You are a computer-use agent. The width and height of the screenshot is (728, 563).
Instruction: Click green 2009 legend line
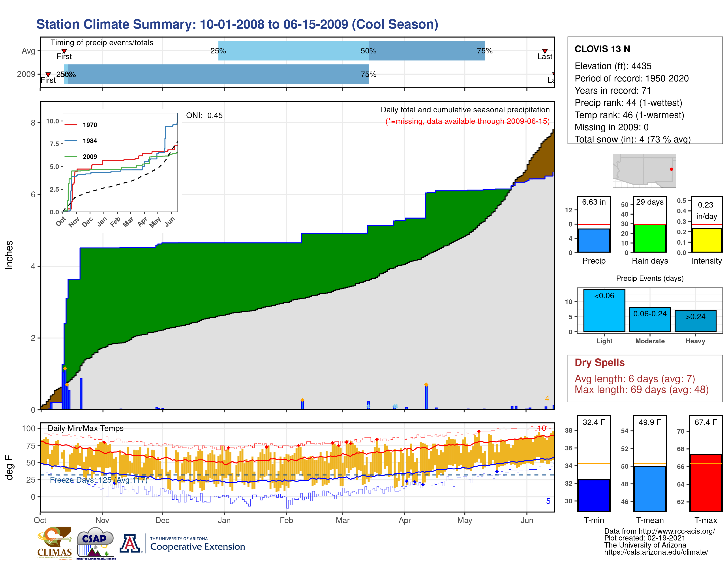pyautogui.click(x=71, y=157)
